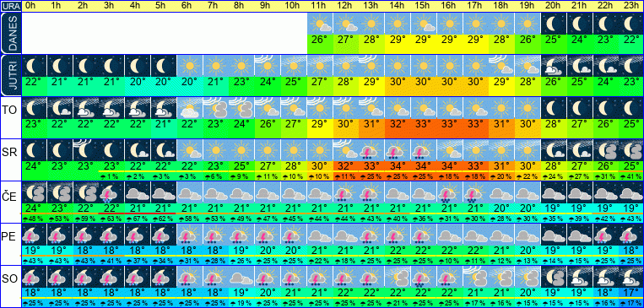
Task: Click the PE 23h night thunderstorm icon
Action: 630,235
